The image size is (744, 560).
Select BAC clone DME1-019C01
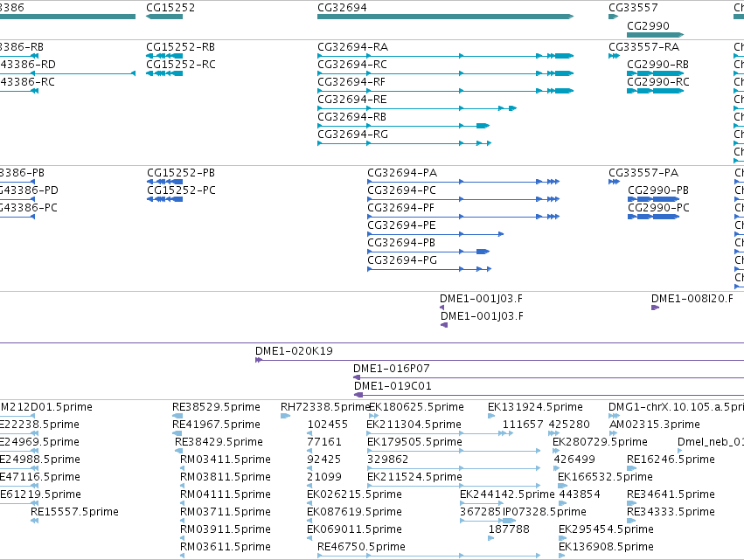393,386
